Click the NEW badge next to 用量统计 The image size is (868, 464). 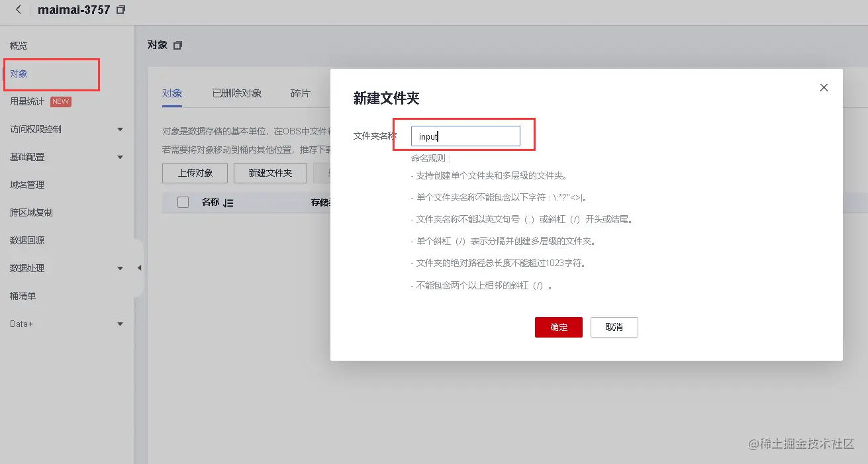(x=61, y=101)
